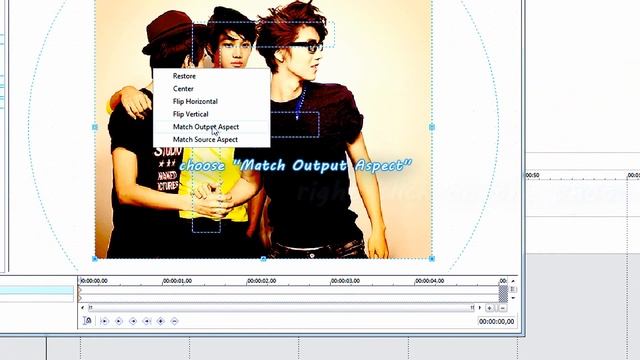Create a new keyframe

point(161,321)
